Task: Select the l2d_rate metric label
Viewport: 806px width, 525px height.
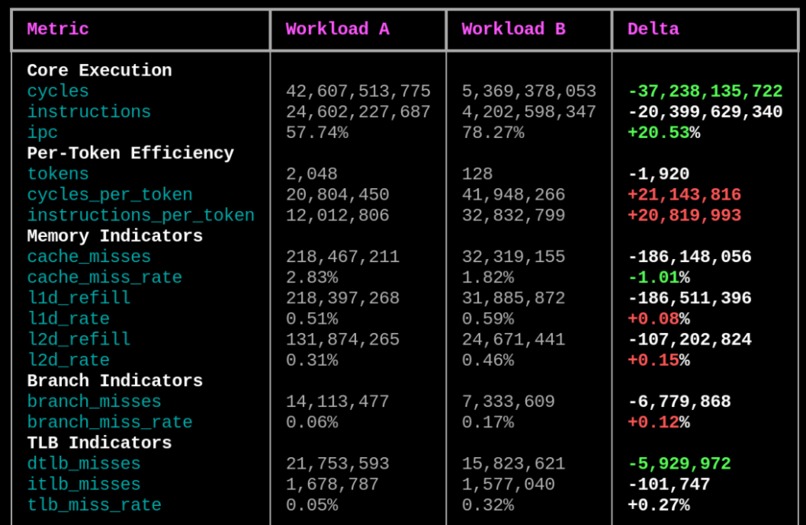Action: (68, 360)
